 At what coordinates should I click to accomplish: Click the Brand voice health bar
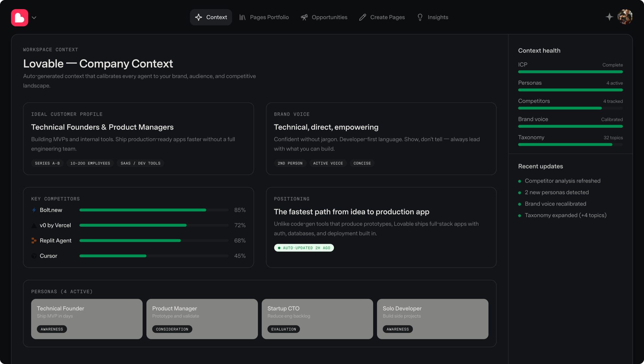(x=570, y=126)
